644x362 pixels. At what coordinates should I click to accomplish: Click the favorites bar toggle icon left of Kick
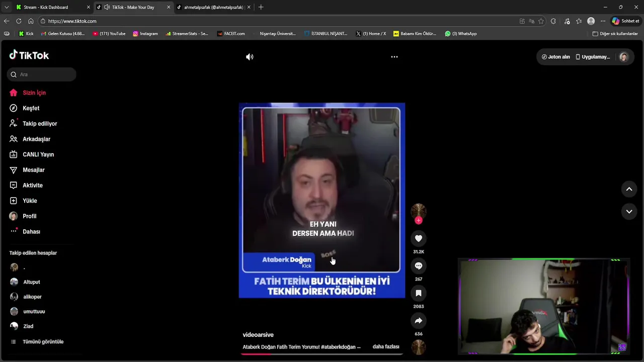pos(7,34)
